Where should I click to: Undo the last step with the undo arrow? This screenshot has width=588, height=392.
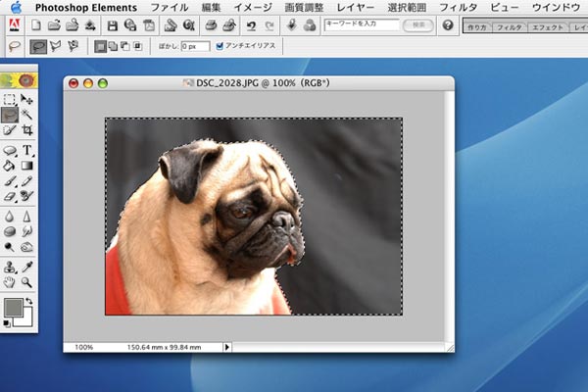pyautogui.click(x=251, y=25)
